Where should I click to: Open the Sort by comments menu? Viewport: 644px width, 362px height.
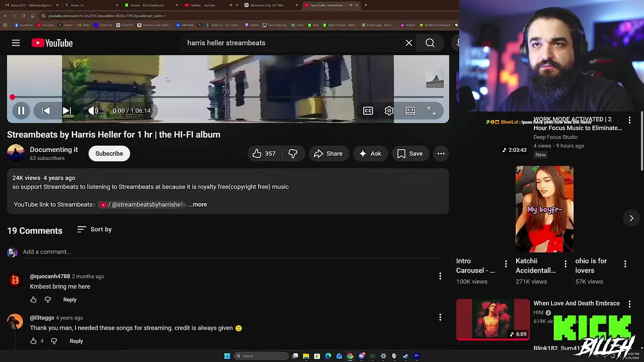click(x=95, y=229)
